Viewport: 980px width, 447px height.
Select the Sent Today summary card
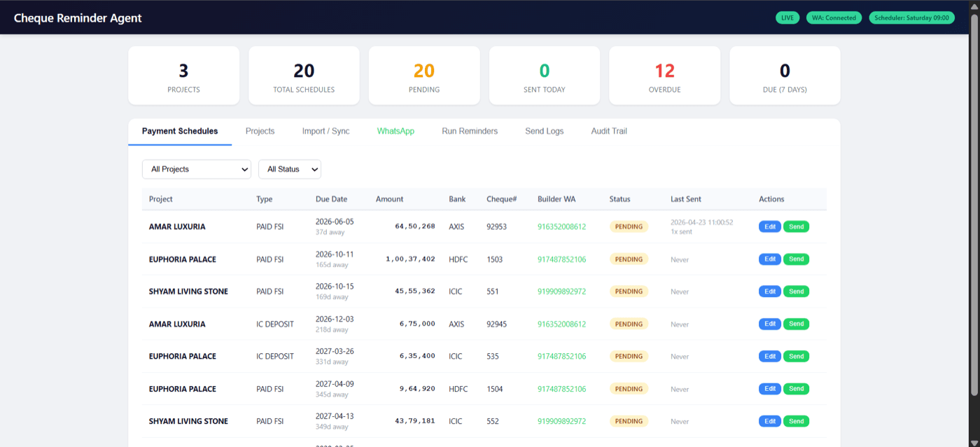(x=545, y=76)
